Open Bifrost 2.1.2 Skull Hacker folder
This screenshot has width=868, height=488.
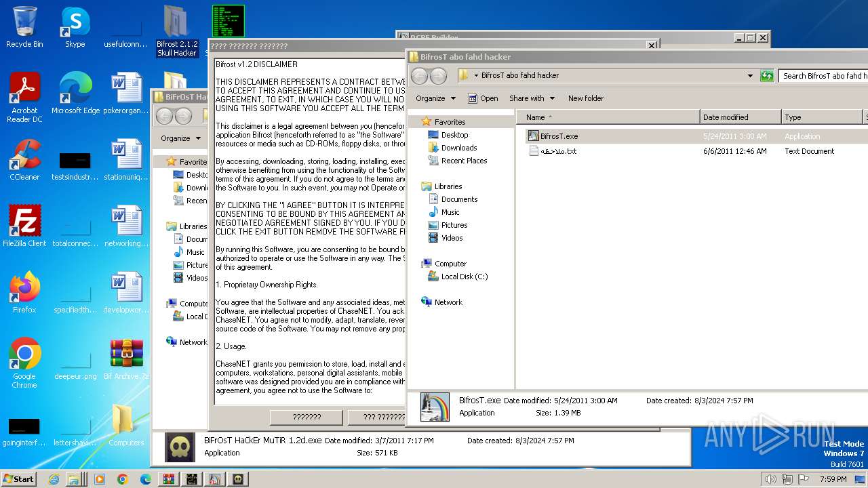click(177, 30)
